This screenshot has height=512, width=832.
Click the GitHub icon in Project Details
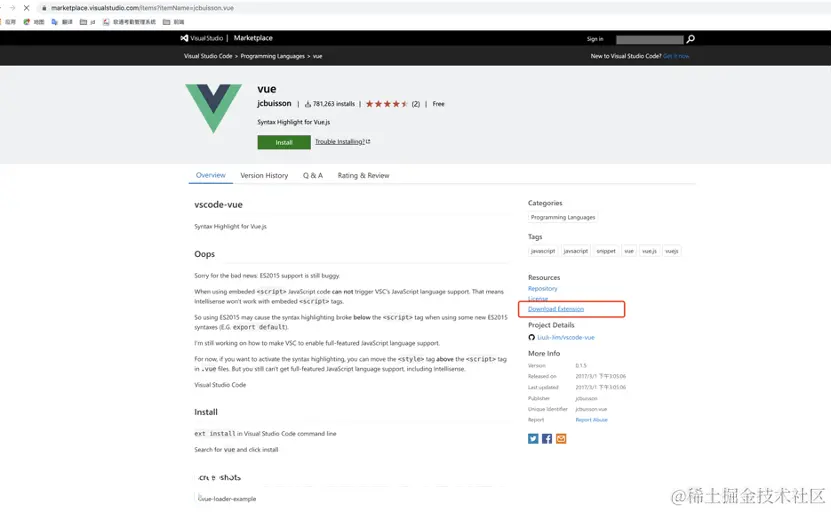click(x=532, y=337)
